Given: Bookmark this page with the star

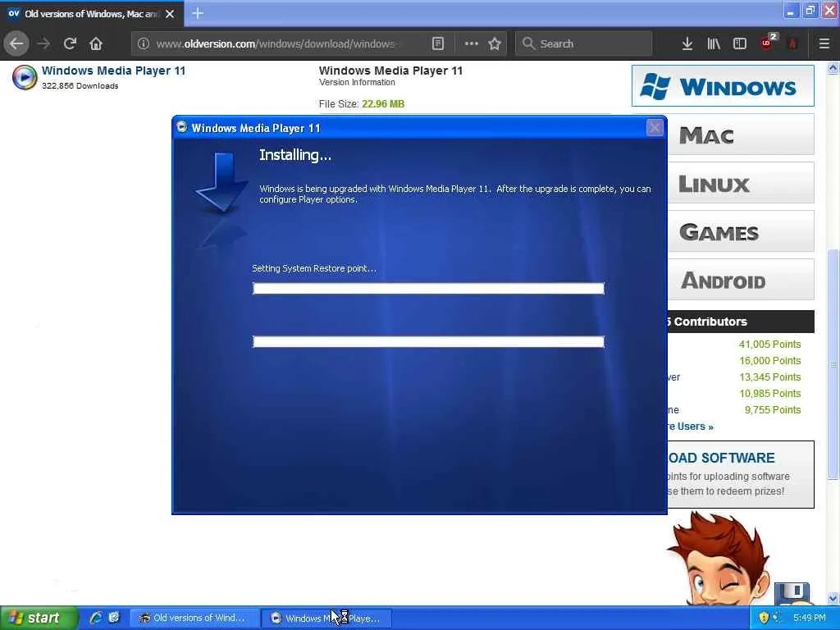Looking at the screenshot, I should (495, 43).
